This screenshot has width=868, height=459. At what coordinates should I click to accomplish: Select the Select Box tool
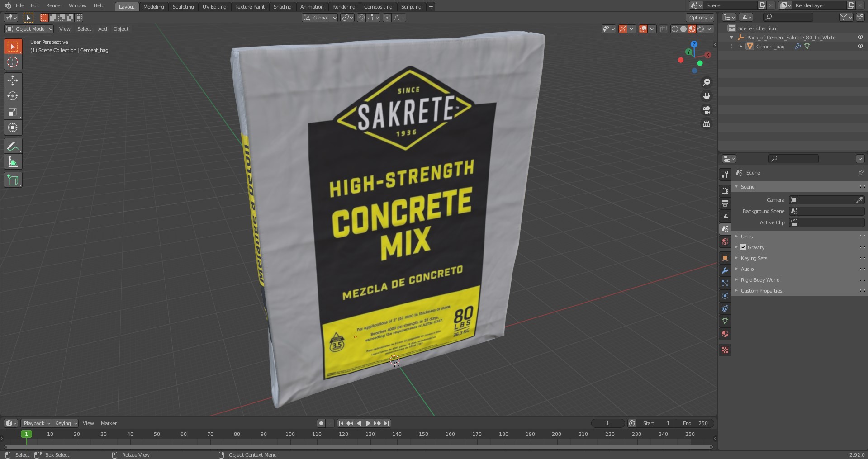pos(13,46)
